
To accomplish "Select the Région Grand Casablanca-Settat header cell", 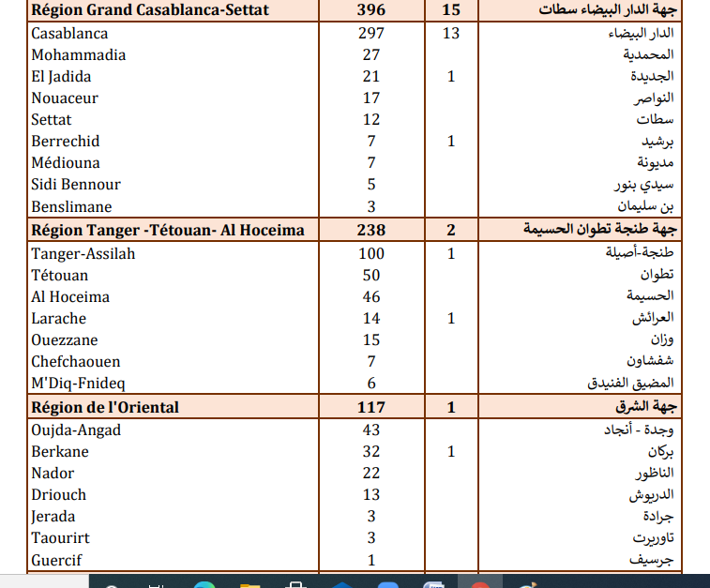I will click(150, 10).
